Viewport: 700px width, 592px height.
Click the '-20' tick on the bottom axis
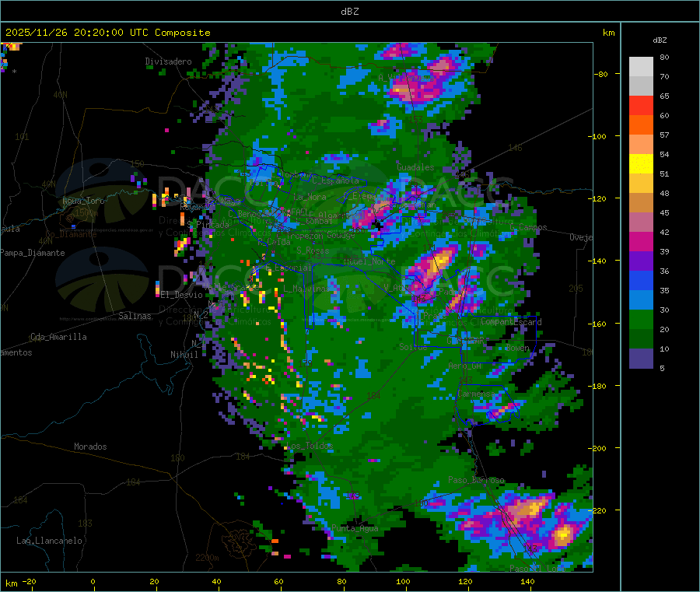point(29,581)
